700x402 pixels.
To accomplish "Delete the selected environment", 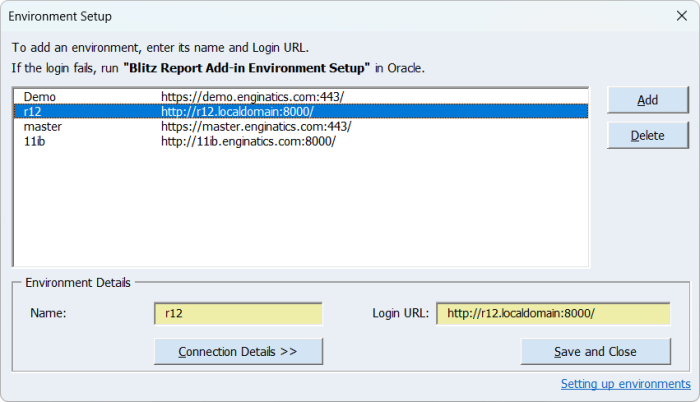I will pyautogui.click(x=647, y=135).
